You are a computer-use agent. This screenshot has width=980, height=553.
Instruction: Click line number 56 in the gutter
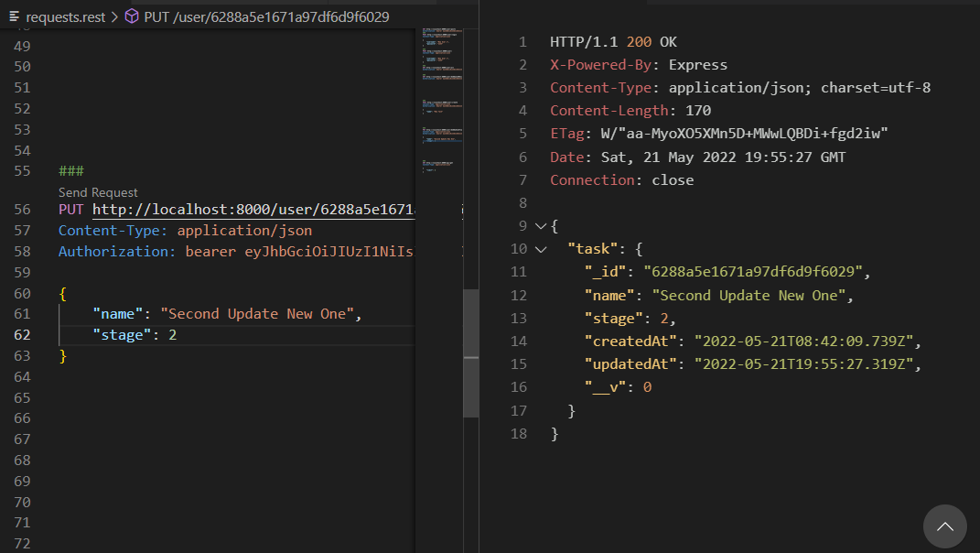23,210
